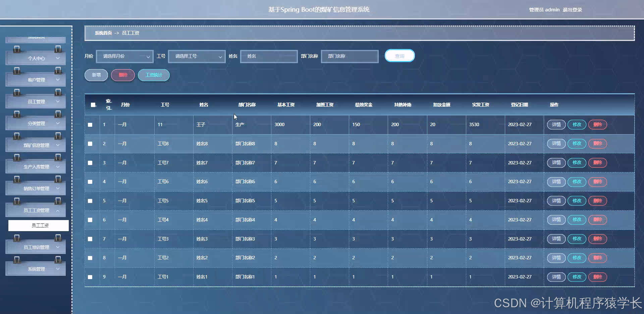Expand the 煤矿信息管理 sidebar menu

click(x=36, y=145)
